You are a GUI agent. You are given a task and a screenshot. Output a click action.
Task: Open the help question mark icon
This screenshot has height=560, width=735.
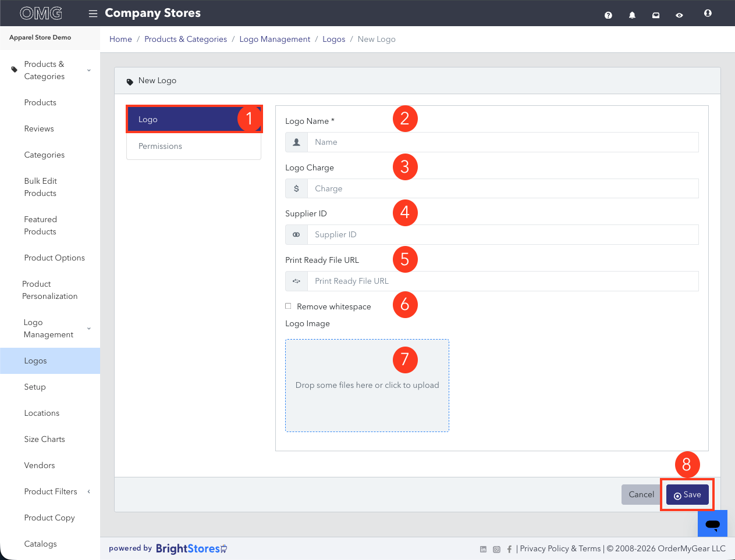(x=608, y=15)
